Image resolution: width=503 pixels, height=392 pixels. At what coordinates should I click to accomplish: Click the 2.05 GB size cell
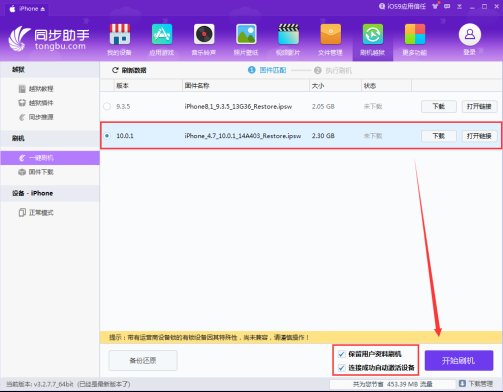(323, 106)
